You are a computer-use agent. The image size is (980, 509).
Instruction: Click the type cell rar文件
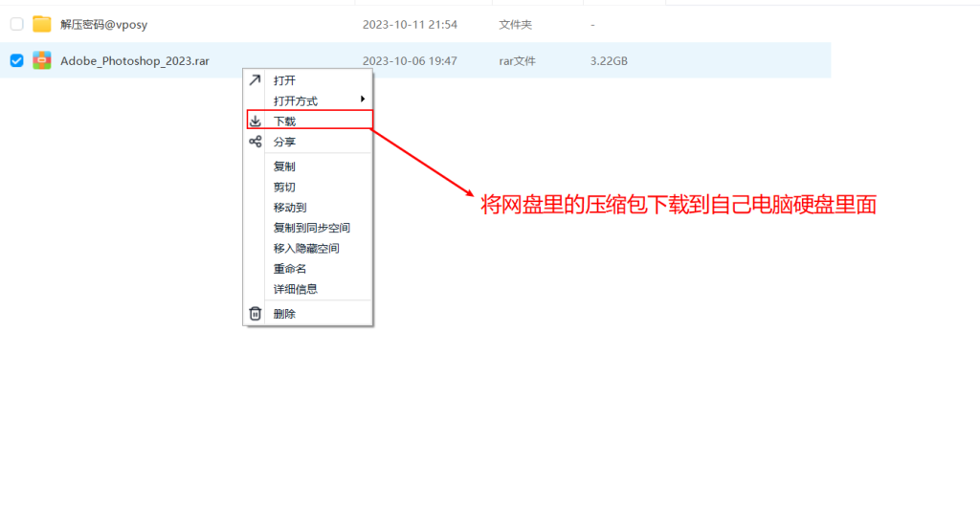(518, 61)
